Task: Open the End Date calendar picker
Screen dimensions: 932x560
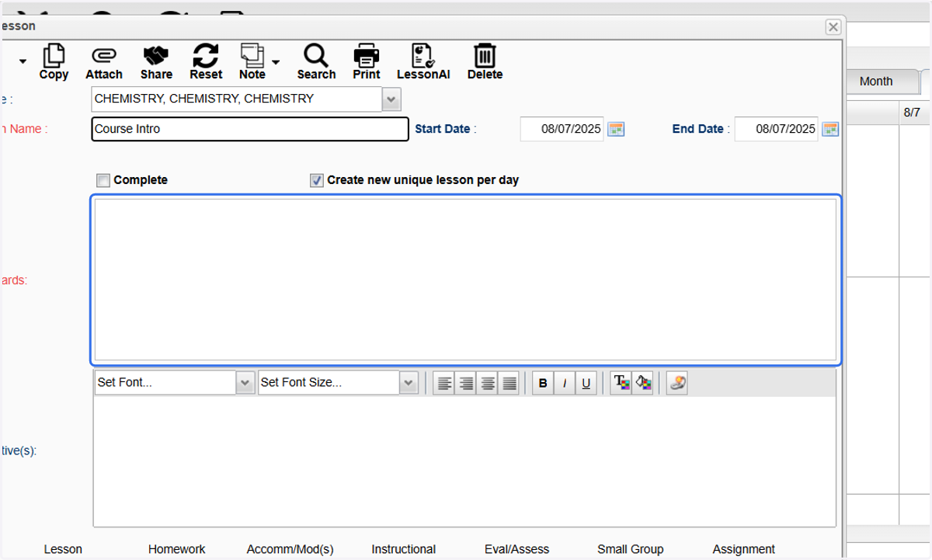Action: pyautogui.click(x=830, y=129)
